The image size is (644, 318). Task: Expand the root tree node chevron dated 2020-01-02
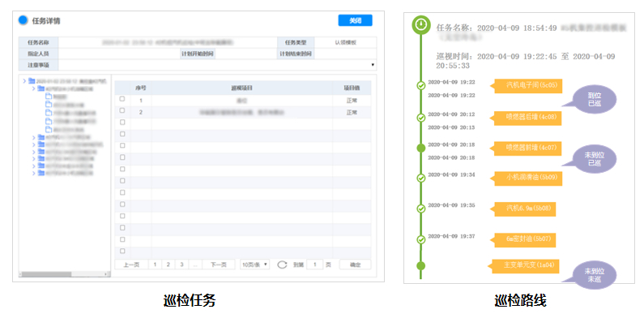coord(24,81)
